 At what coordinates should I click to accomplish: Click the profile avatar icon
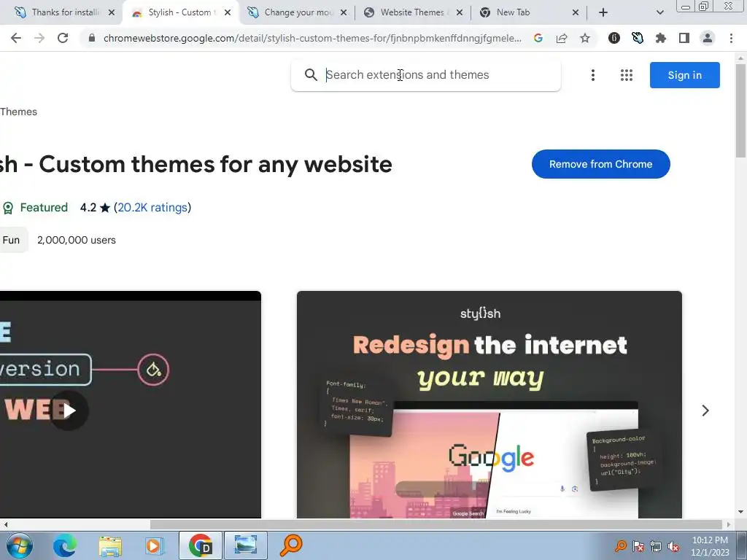tap(708, 38)
